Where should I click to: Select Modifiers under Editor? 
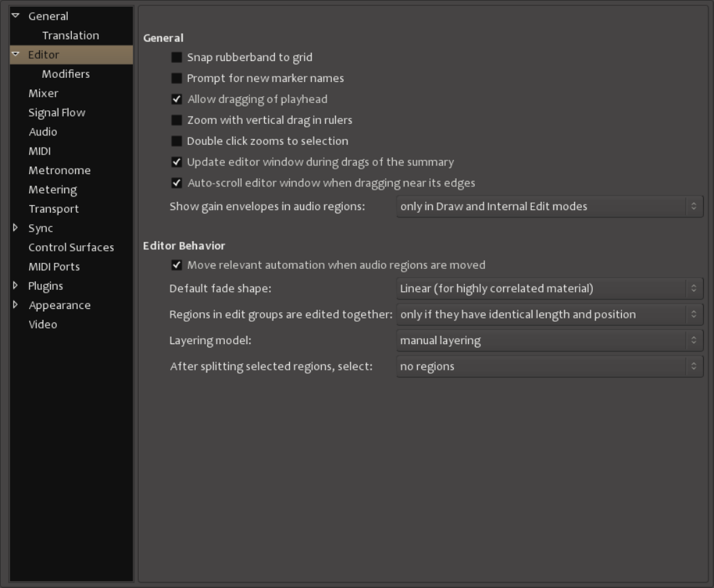coord(66,74)
